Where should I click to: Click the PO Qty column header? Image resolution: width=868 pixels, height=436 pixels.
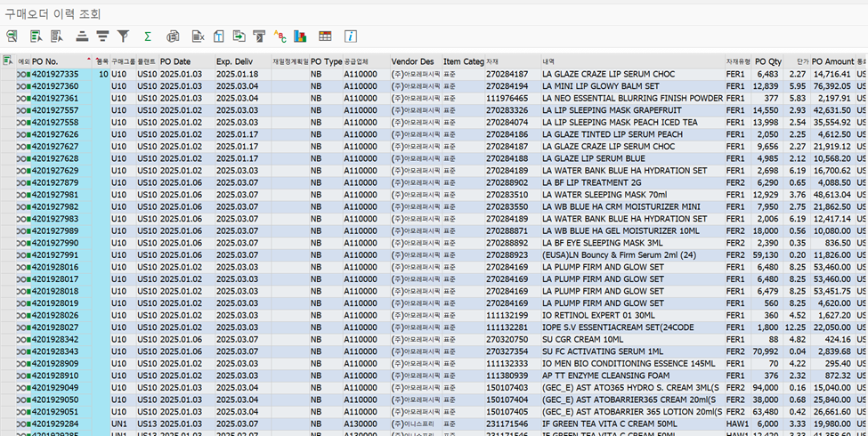coord(768,61)
